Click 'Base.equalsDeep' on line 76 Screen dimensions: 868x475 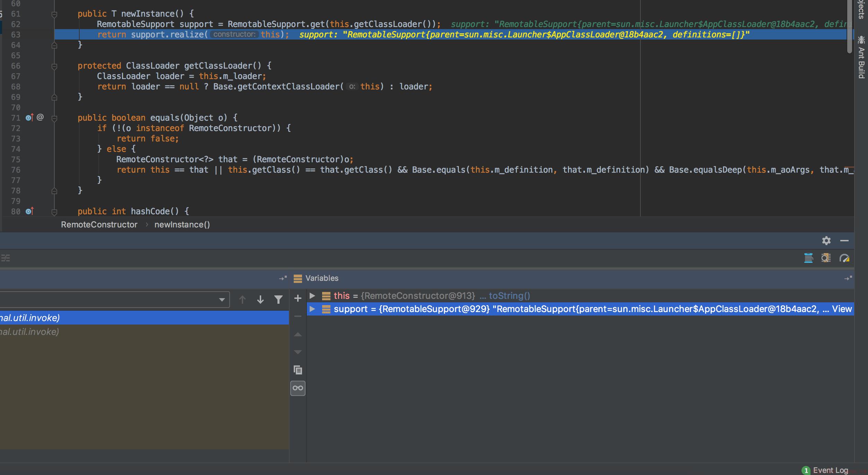tap(705, 170)
